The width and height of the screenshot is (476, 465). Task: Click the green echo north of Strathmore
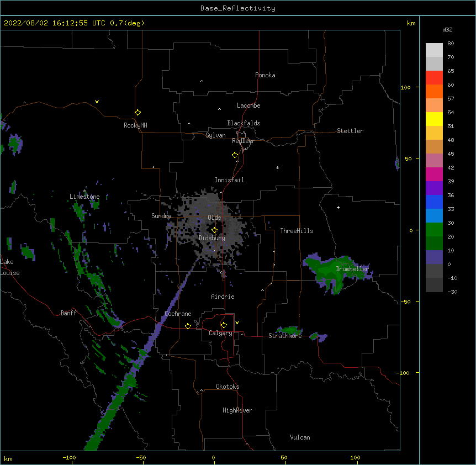tap(288, 330)
